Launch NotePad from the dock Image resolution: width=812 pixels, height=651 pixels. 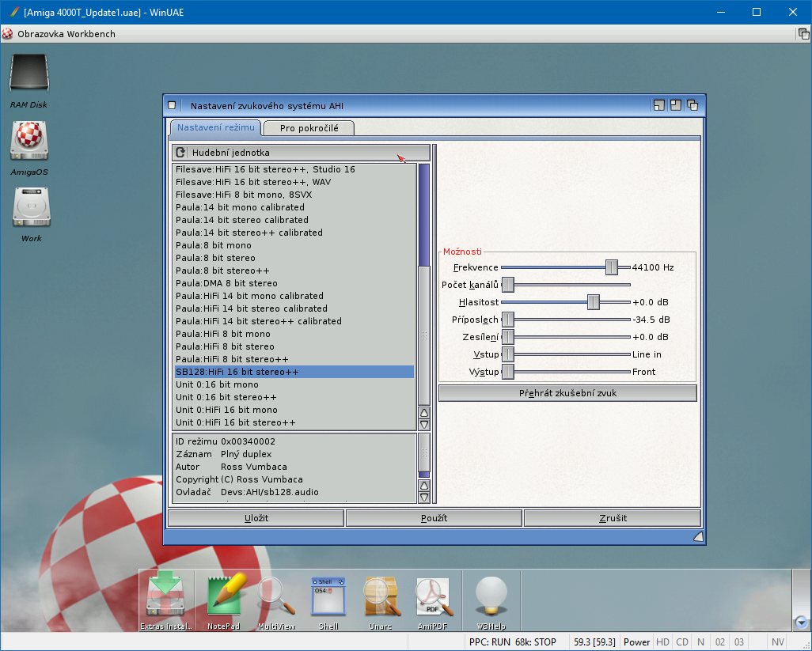(x=223, y=596)
